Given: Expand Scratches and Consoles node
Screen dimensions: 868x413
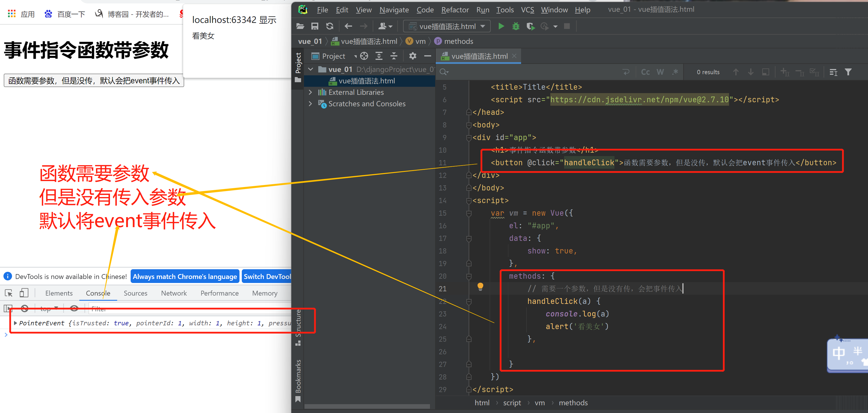Looking at the screenshot, I should pyautogui.click(x=310, y=104).
